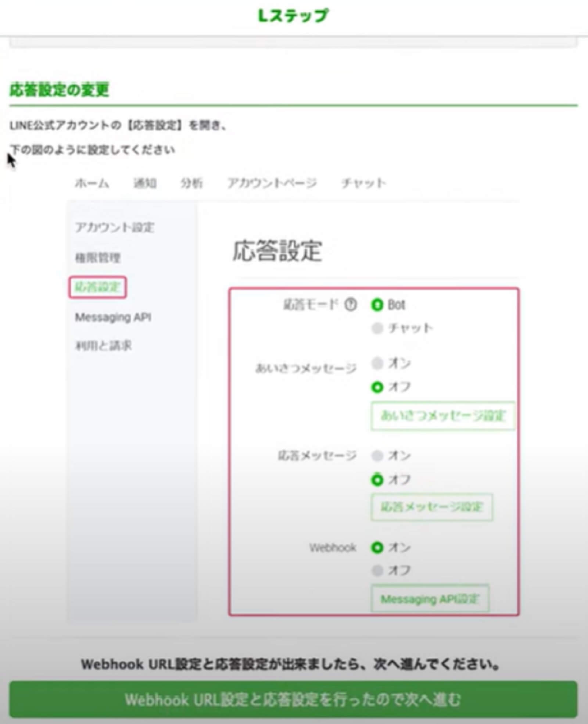588x724 pixels.
Task: Click the large 応答設定 page title
Action: tap(277, 251)
